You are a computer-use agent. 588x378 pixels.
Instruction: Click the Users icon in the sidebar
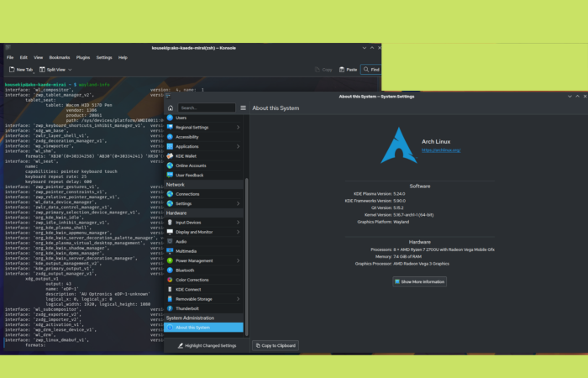170,118
